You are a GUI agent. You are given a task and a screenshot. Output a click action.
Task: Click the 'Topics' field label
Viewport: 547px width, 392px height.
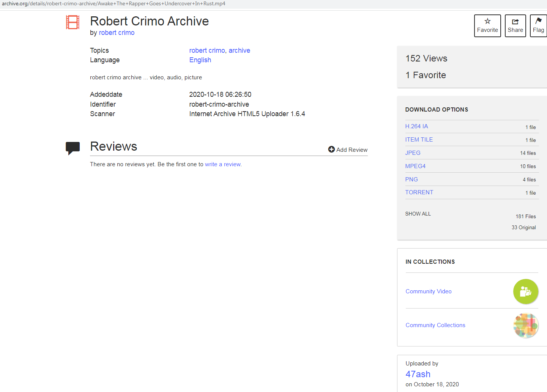[x=99, y=50]
